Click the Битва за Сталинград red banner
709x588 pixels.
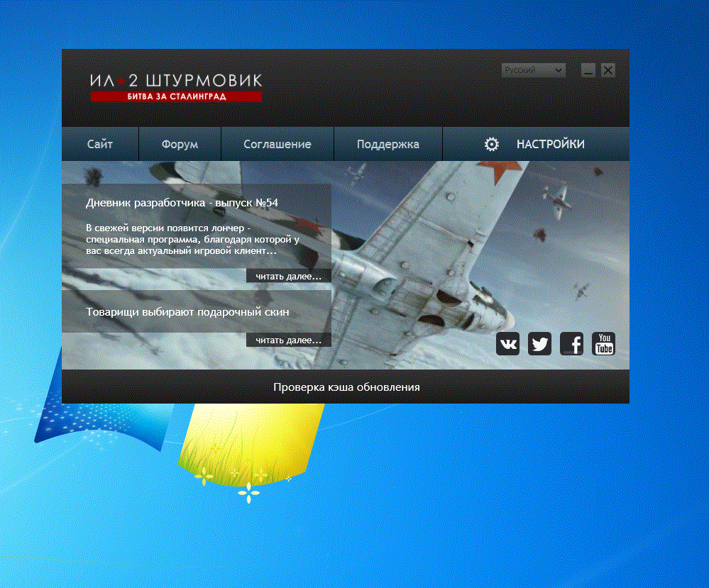click(x=176, y=96)
